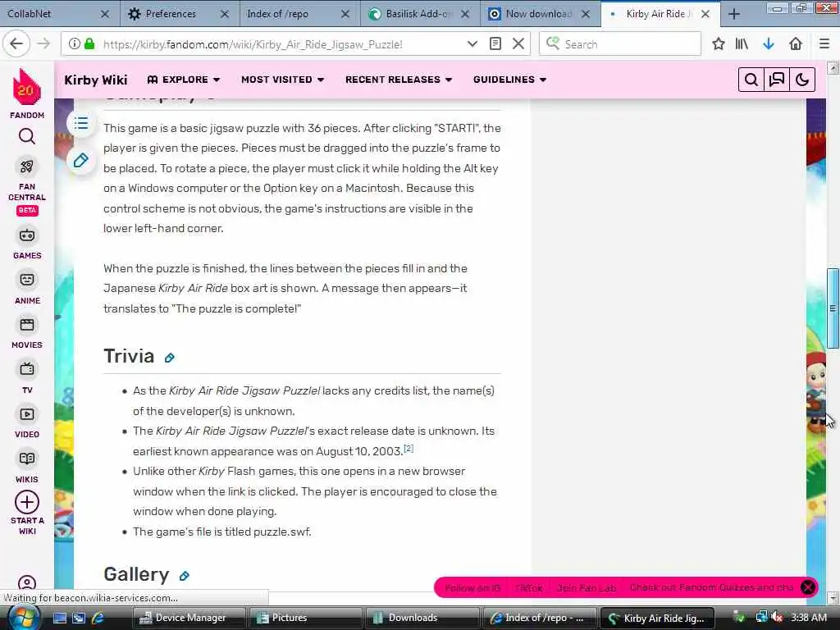This screenshot has width=840, height=630.
Task: Open the Video sidebar icon
Action: click(27, 414)
